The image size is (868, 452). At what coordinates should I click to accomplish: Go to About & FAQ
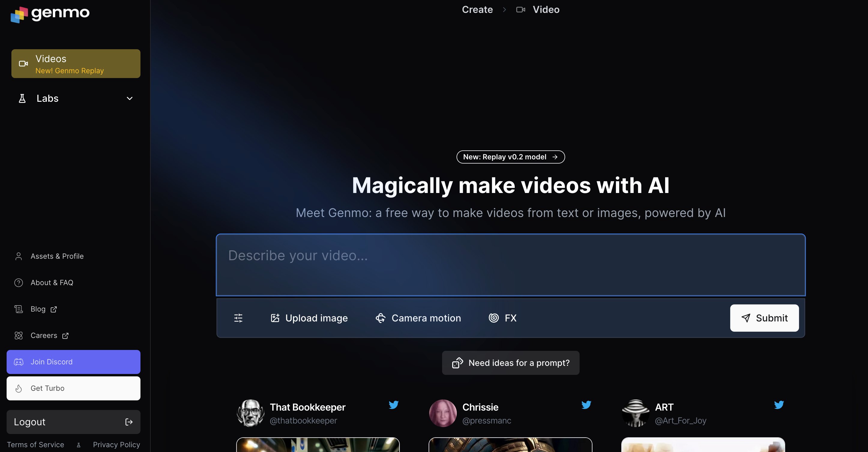(x=52, y=282)
